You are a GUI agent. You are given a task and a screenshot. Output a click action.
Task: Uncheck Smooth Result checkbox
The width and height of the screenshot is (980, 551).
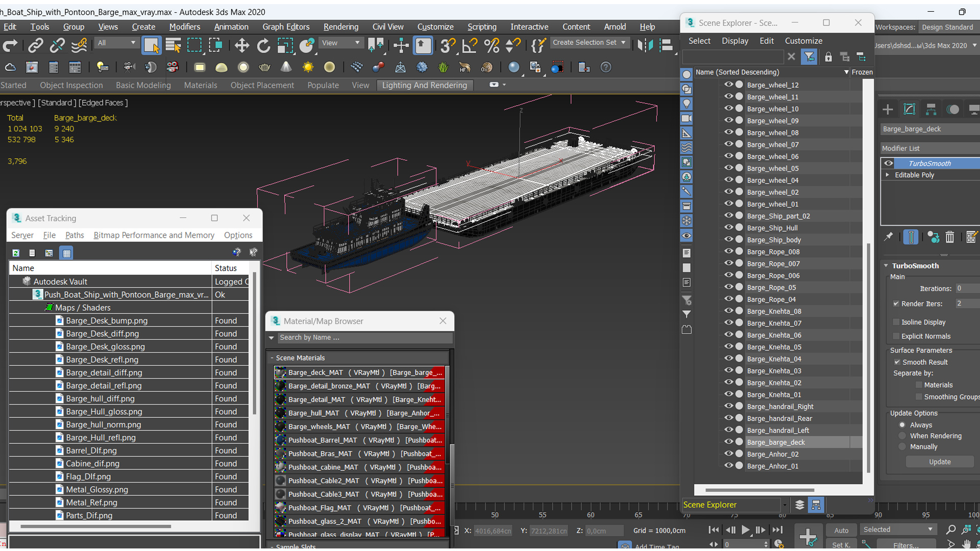[x=897, y=362]
